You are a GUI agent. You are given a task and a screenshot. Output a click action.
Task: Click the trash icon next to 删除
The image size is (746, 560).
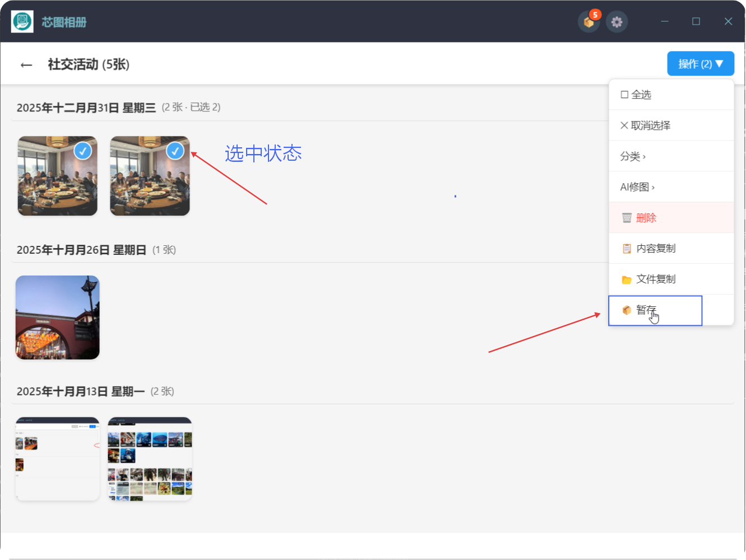coord(626,217)
